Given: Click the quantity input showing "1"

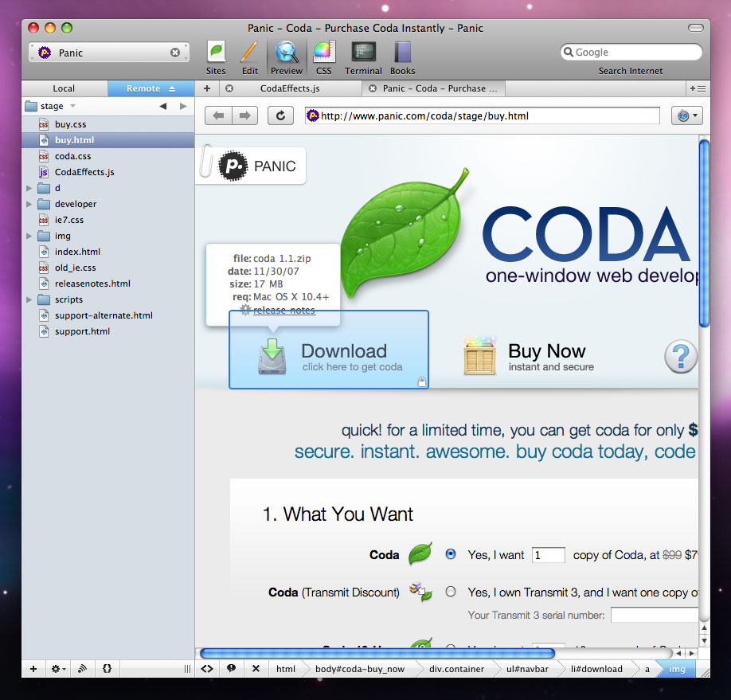Looking at the screenshot, I should 548,555.
